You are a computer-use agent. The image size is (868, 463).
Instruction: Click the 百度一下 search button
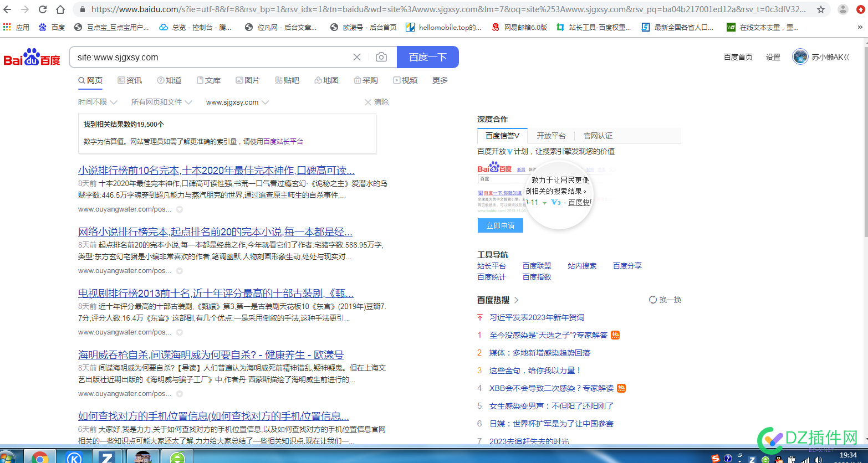click(428, 57)
